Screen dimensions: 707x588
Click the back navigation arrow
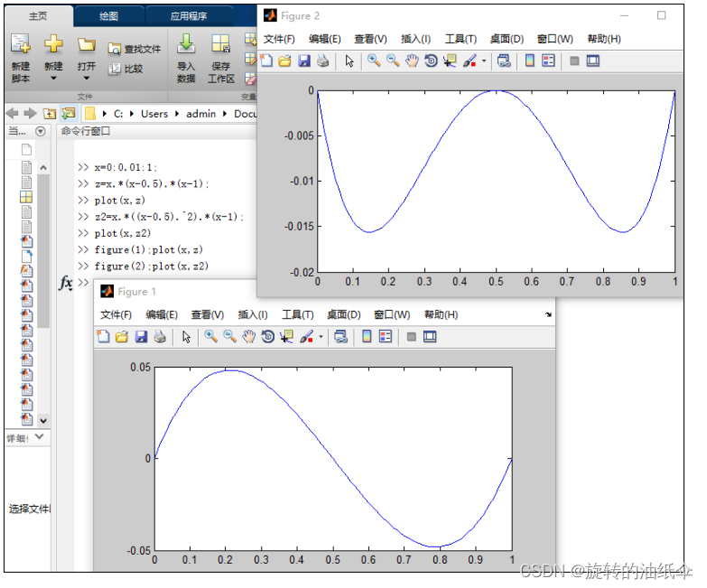pos(12,114)
